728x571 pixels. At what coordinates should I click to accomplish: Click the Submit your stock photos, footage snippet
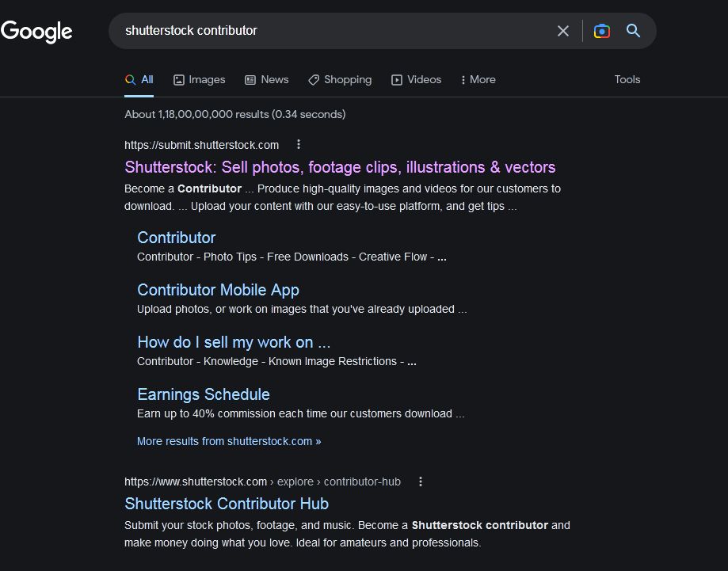[347, 534]
